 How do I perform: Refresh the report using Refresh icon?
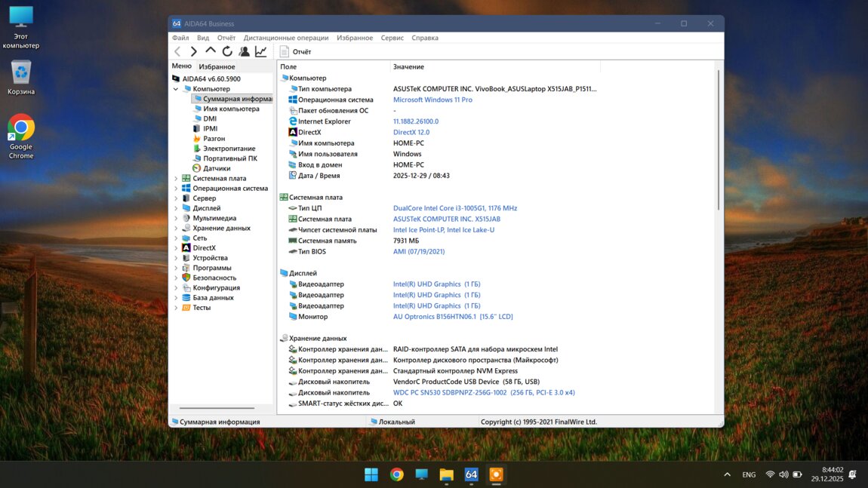(x=227, y=51)
